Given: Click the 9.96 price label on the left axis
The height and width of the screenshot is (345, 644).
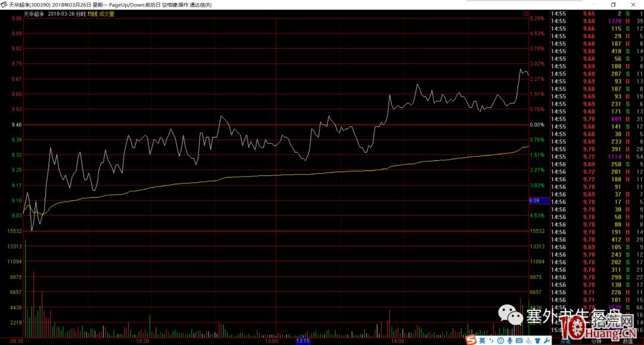Looking at the screenshot, I should [17, 18].
